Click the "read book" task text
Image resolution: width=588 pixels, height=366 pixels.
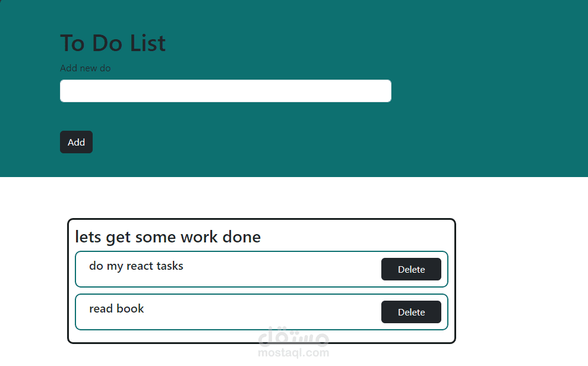pos(116,308)
